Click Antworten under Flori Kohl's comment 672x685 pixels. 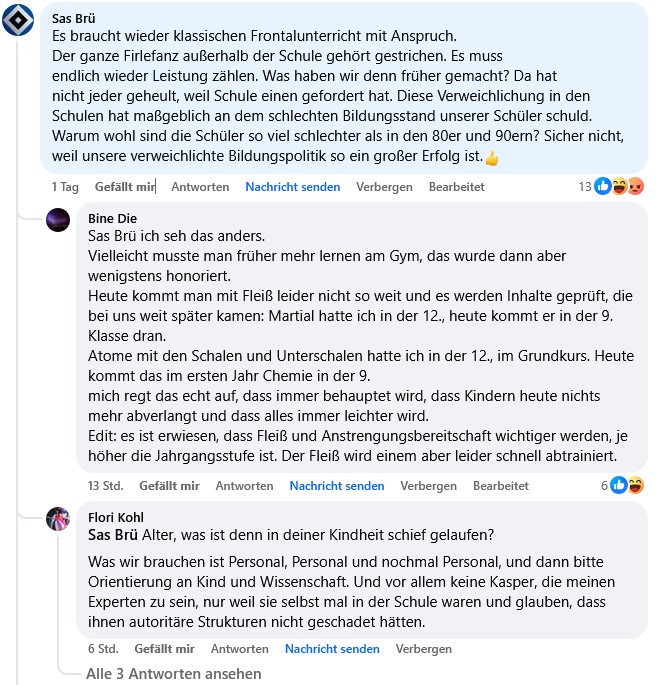click(239, 649)
